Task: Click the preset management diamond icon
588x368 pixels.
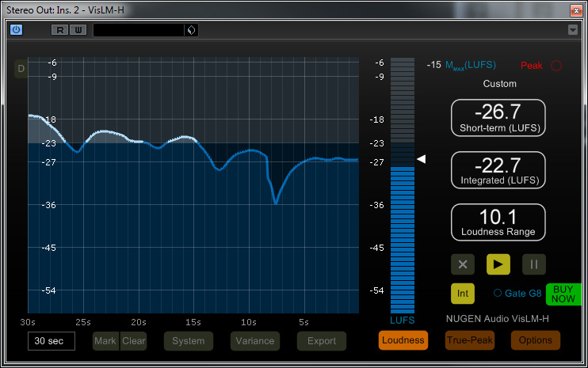Action: 191,30
